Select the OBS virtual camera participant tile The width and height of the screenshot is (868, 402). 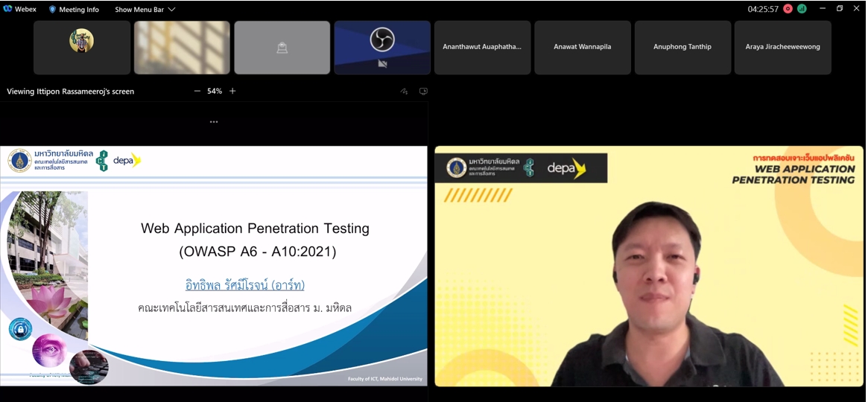coord(382,47)
